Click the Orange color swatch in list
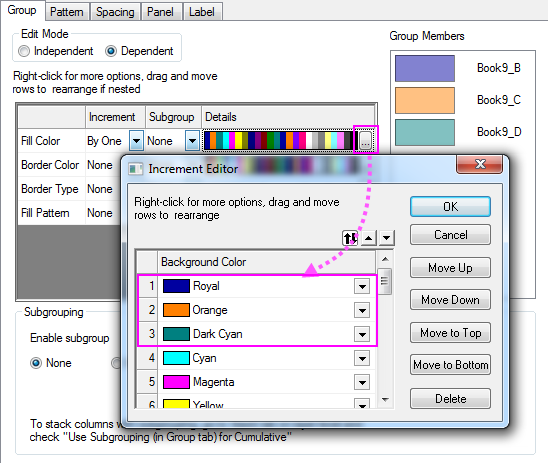The height and width of the screenshot is (463, 548). pyautogui.click(x=176, y=310)
